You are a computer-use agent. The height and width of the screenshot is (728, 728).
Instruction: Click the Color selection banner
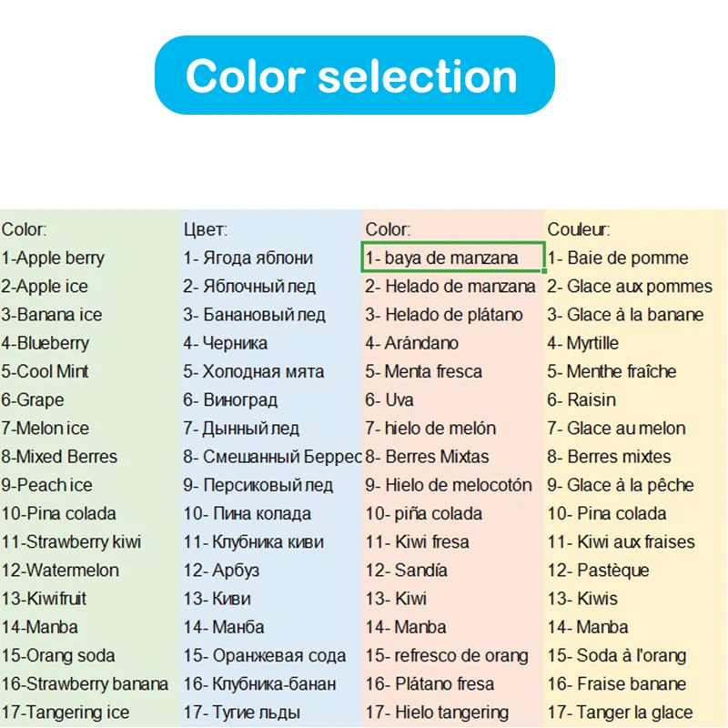[354, 76]
